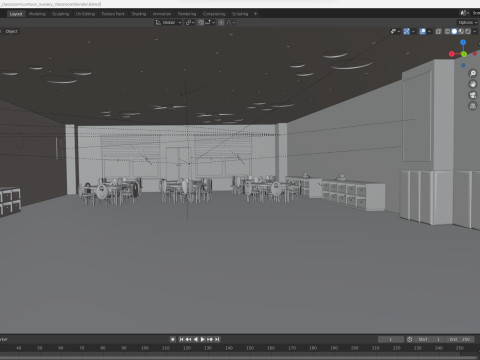The image size is (480, 360).
Task: Select solid viewport shading
Action: tap(454, 31)
